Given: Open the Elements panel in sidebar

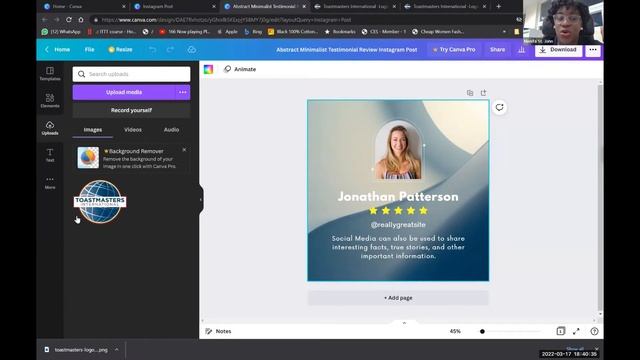Looking at the screenshot, I should pos(50,100).
